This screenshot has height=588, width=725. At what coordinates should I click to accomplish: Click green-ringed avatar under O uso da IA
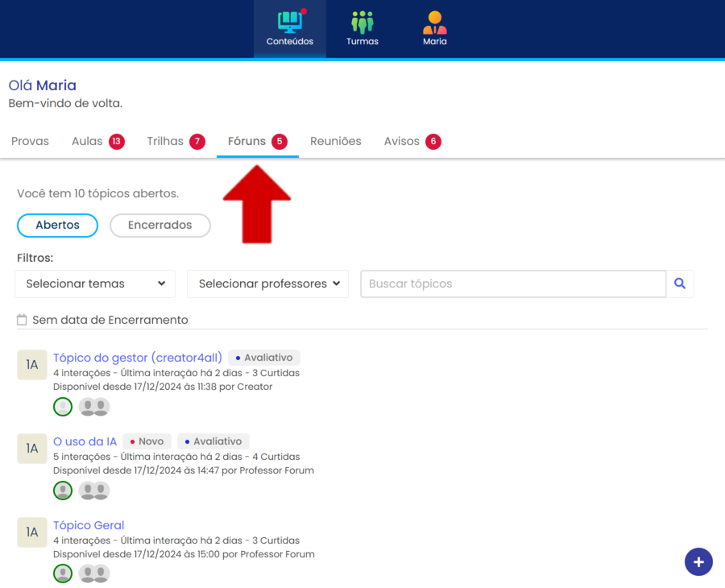point(63,491)
